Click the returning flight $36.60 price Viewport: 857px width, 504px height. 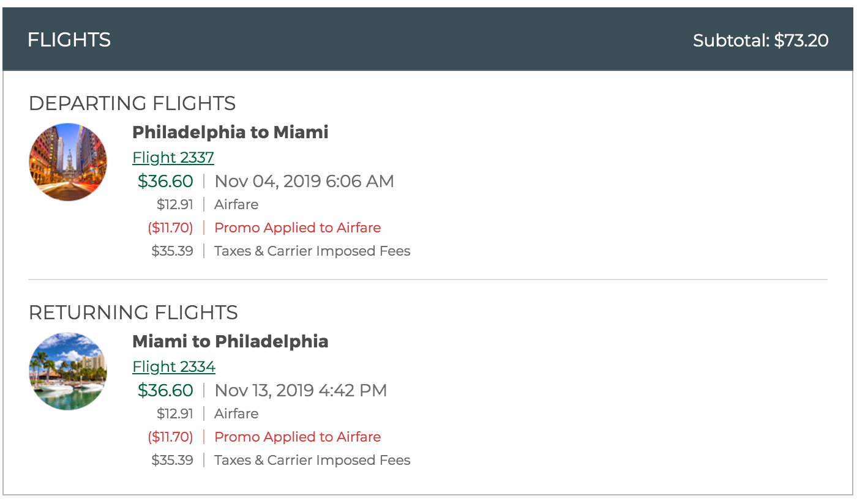(x=165, y=390)
